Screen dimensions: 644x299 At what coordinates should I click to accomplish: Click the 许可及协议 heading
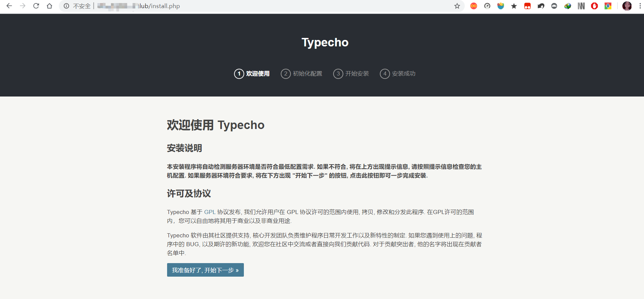pos(189,193)
